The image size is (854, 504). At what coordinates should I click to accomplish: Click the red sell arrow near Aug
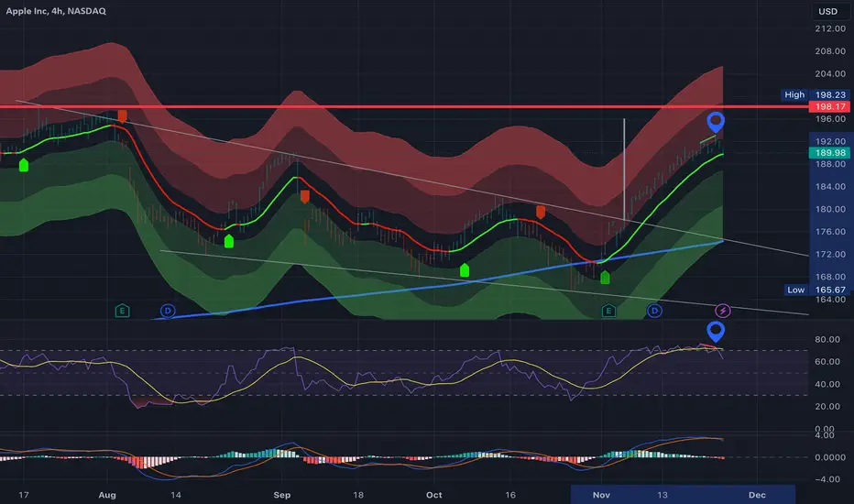[x=123, y=116]
